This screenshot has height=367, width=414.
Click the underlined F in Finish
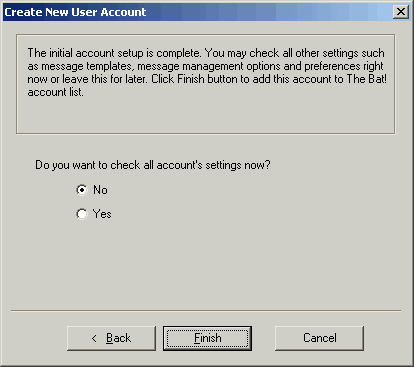click(197, 338)
